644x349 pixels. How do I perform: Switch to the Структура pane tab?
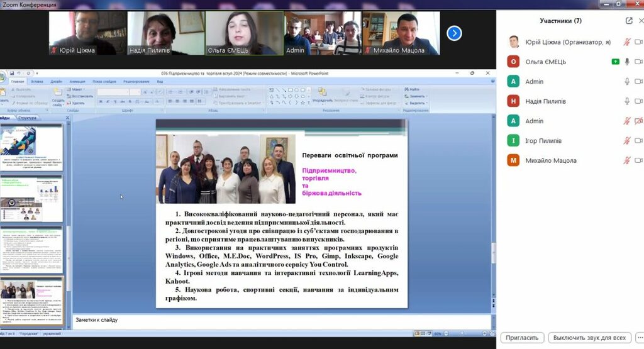point(27,118)
